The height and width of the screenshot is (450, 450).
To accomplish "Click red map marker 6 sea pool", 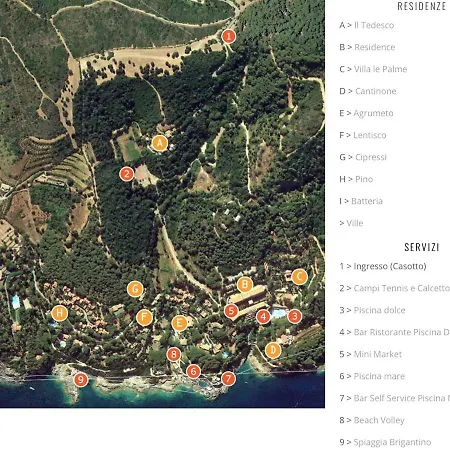I will (x=193, y=371).
